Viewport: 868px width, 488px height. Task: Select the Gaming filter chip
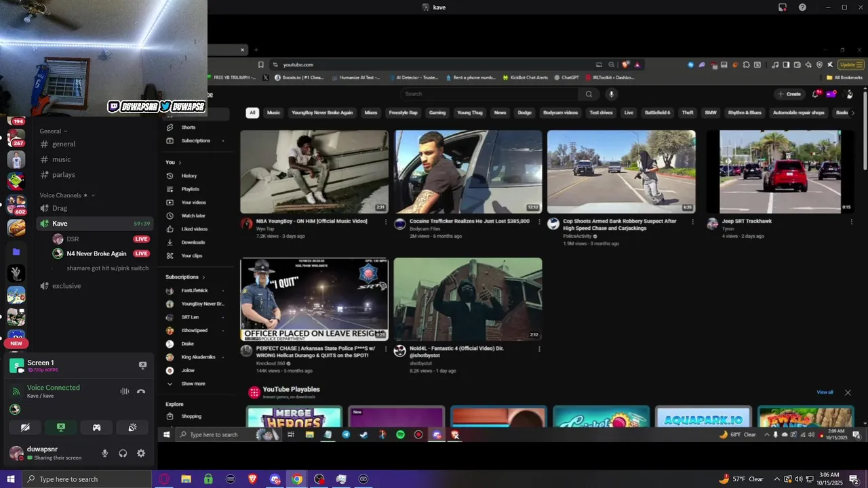coord(437,113)
